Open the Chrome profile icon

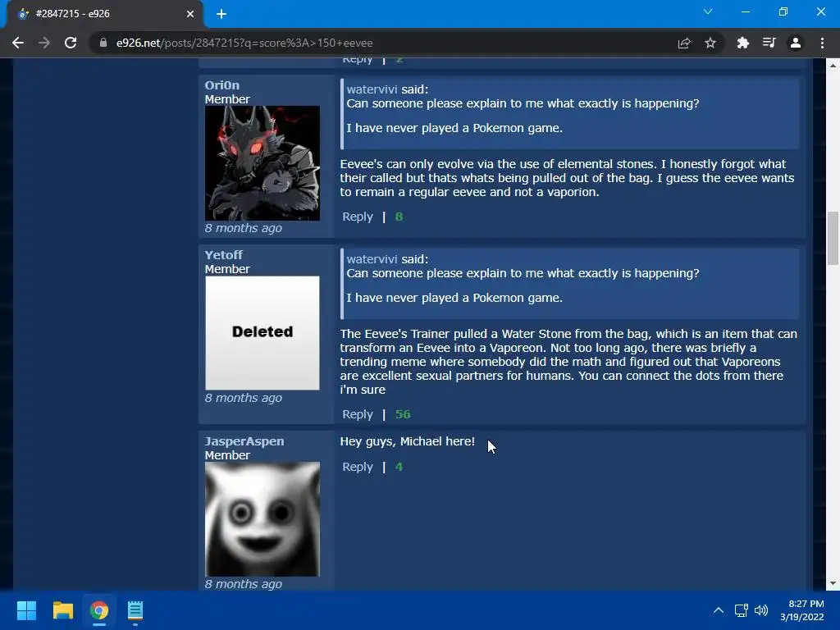coord(796,43)
